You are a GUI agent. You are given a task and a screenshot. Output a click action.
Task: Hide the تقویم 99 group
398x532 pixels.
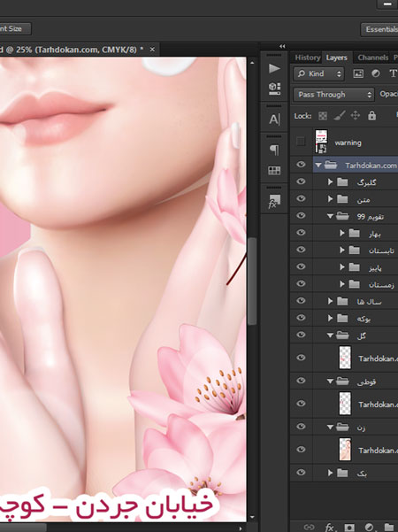pos(301,216)
